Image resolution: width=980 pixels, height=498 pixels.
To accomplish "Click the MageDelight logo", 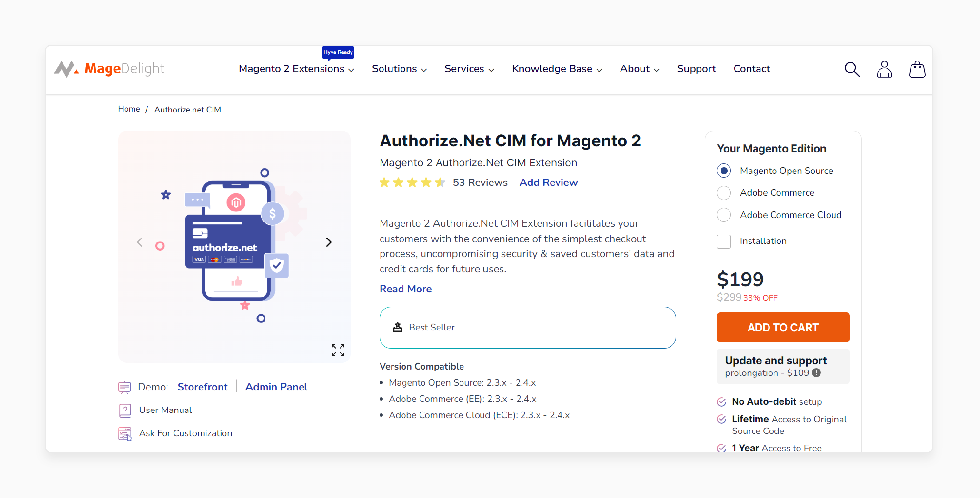I will (x=109, y=69).
